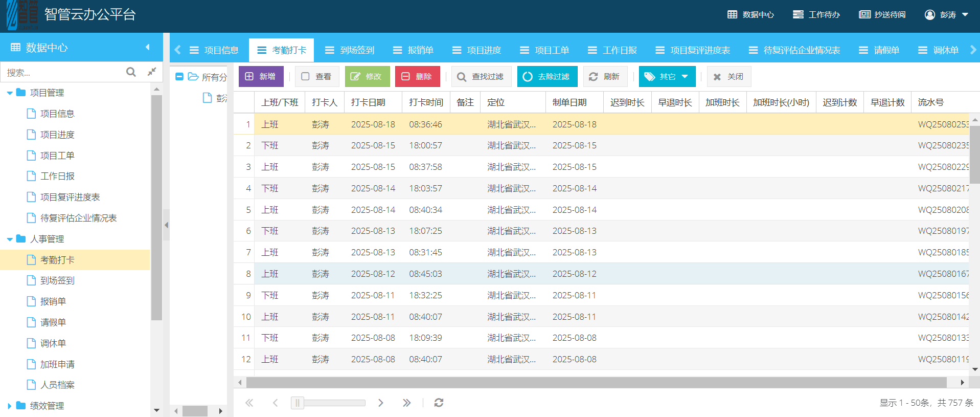Sort by 打卡日期 column header

(x=373, y=103)
